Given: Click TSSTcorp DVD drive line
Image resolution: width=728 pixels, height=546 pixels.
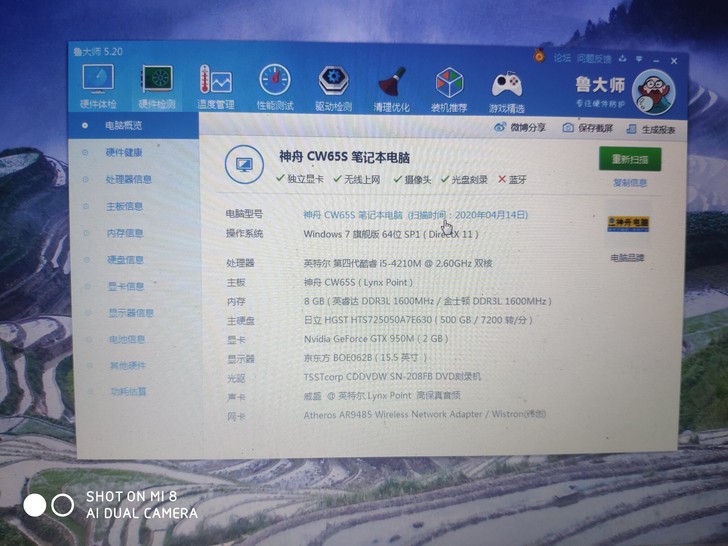Looking at the screenshot, I should pos(392,377).
